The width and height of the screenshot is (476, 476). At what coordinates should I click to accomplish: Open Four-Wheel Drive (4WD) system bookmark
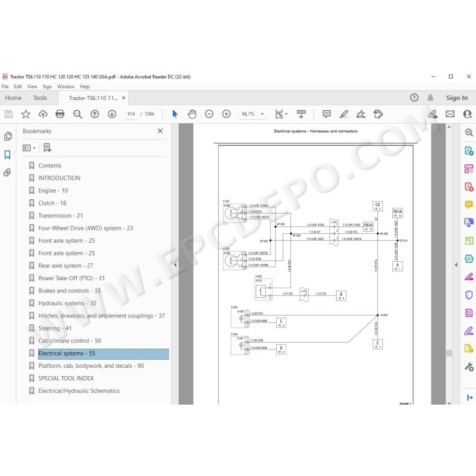[86, 228]
